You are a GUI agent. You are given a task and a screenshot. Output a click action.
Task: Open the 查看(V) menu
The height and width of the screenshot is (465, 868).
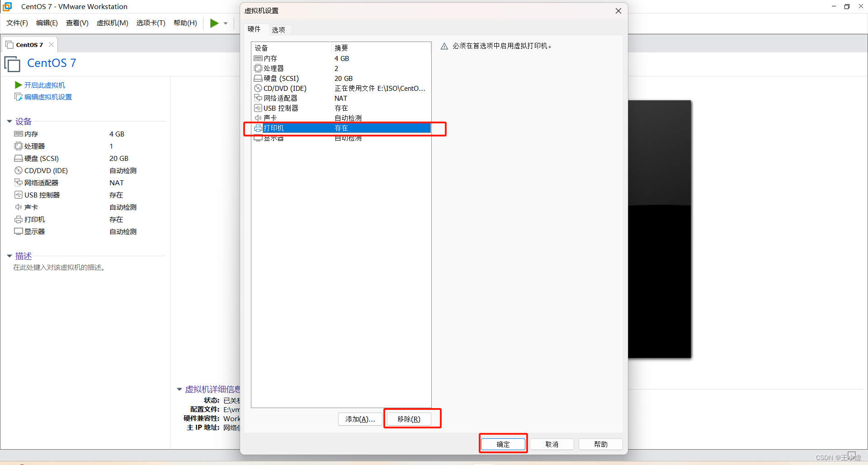pyautogui.click(x=77, y=23)
